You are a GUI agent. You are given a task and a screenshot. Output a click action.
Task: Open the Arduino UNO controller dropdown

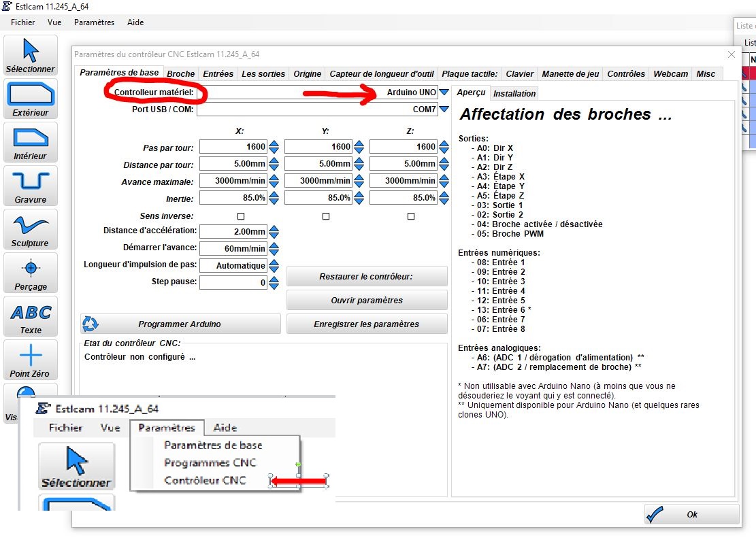[x=444, y=92]
